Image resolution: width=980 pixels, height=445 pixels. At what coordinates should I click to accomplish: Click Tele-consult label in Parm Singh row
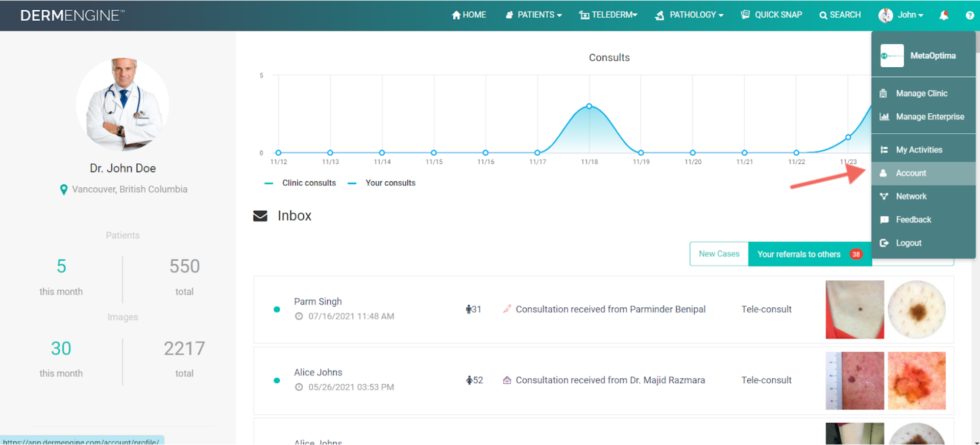point(766,309)
